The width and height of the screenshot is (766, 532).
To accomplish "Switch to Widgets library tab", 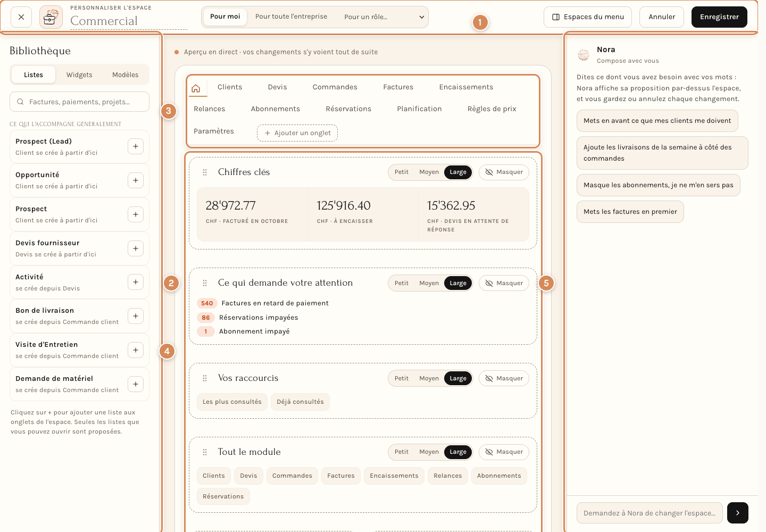I will pos(79,75).
